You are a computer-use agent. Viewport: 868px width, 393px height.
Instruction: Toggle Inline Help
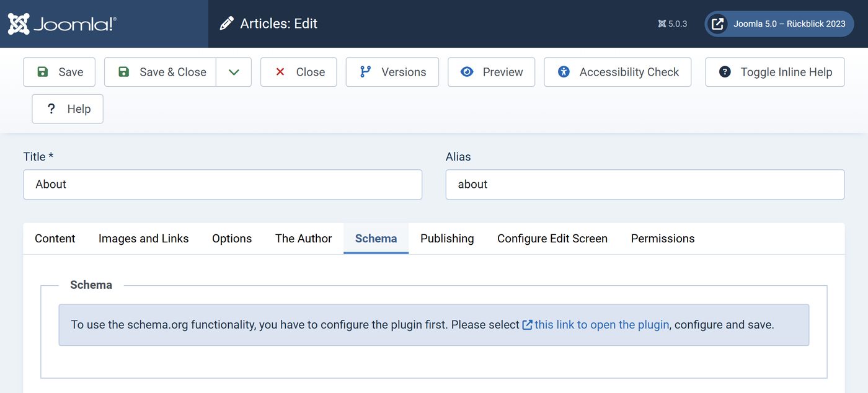tap(775, 72)
